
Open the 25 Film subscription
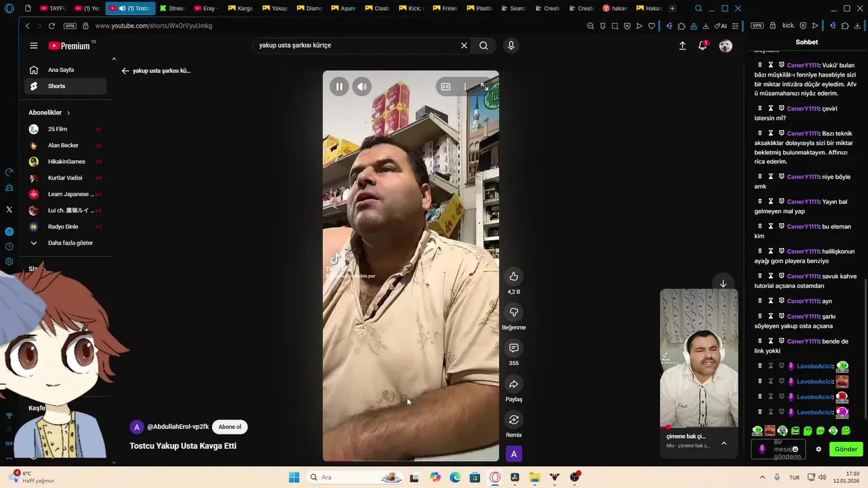pos(65,129)
